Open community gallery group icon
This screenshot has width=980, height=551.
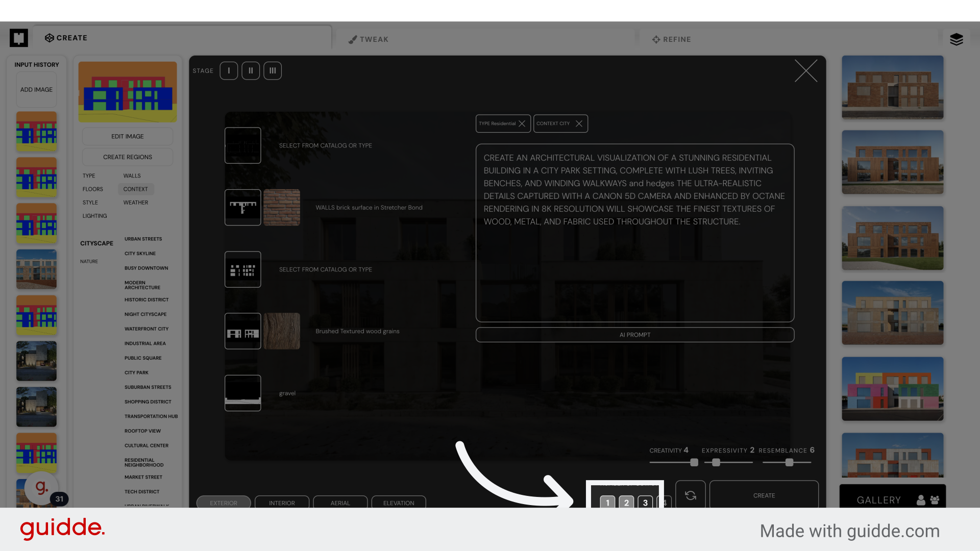pyautogui.click(x=935, y=500)
